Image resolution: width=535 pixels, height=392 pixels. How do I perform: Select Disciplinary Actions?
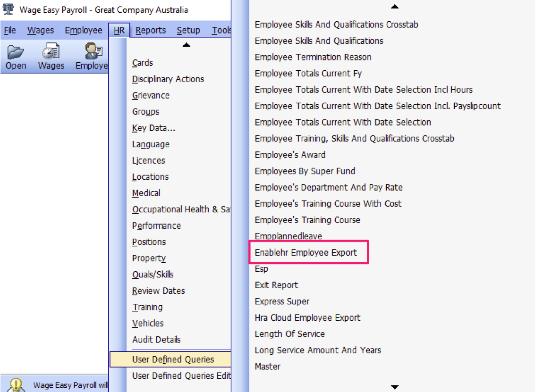pos(168,79)
